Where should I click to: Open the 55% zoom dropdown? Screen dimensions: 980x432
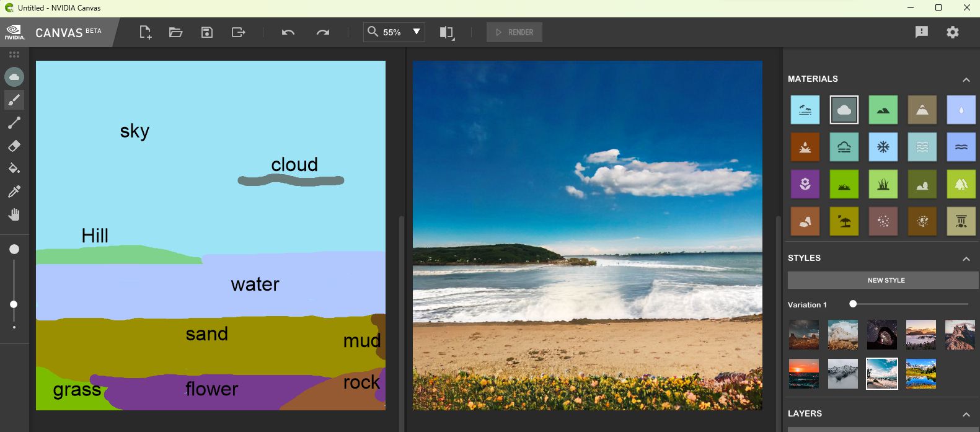[x=417, y=32]
